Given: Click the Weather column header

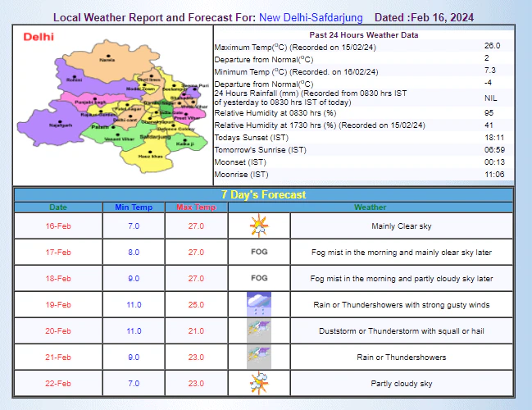Looking at the screenshot, I should 402,207.
